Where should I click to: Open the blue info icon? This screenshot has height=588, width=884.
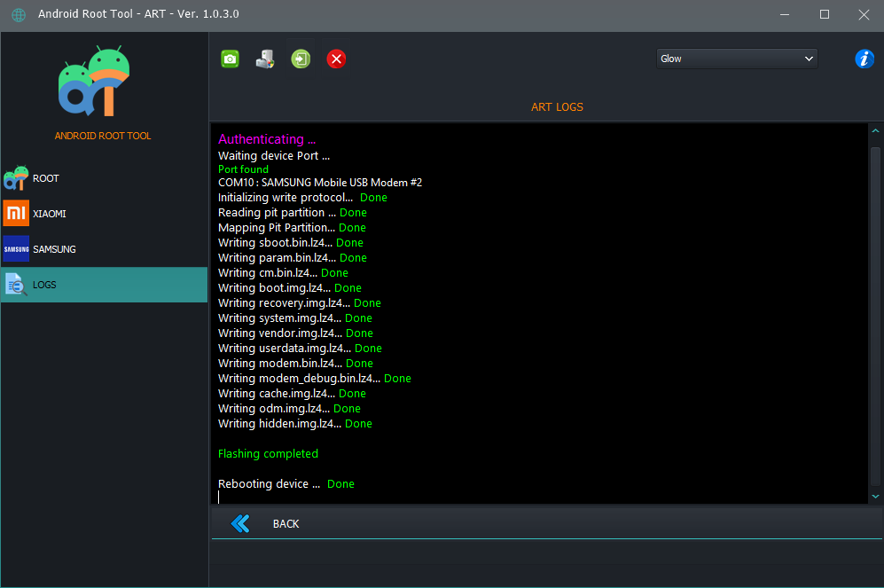pyautogui.click(x=864, y=59)
